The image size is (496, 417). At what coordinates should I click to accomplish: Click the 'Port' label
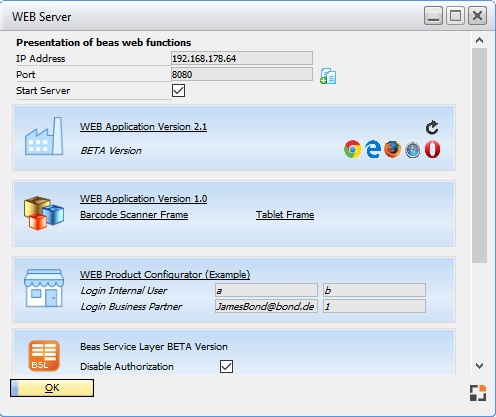[x=26, y=75]
